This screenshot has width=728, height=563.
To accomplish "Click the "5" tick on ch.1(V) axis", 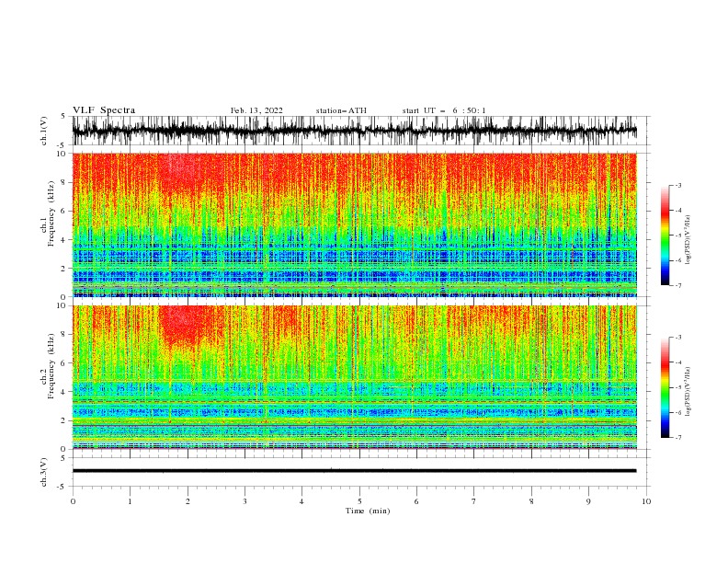I will tap(64, 116).
